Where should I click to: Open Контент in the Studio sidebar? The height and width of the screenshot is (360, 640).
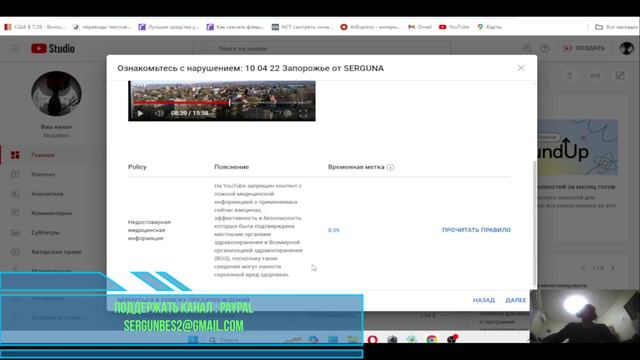(43, 174)
